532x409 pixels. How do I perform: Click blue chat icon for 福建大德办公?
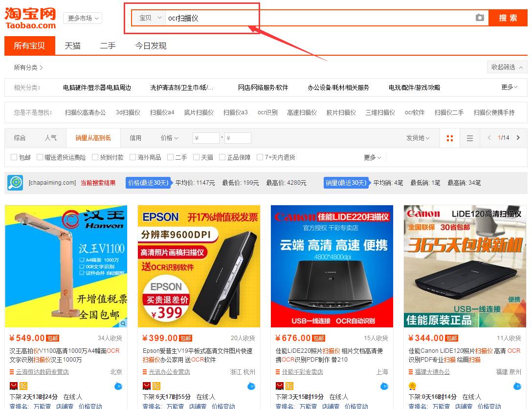[x=517, y=386]
